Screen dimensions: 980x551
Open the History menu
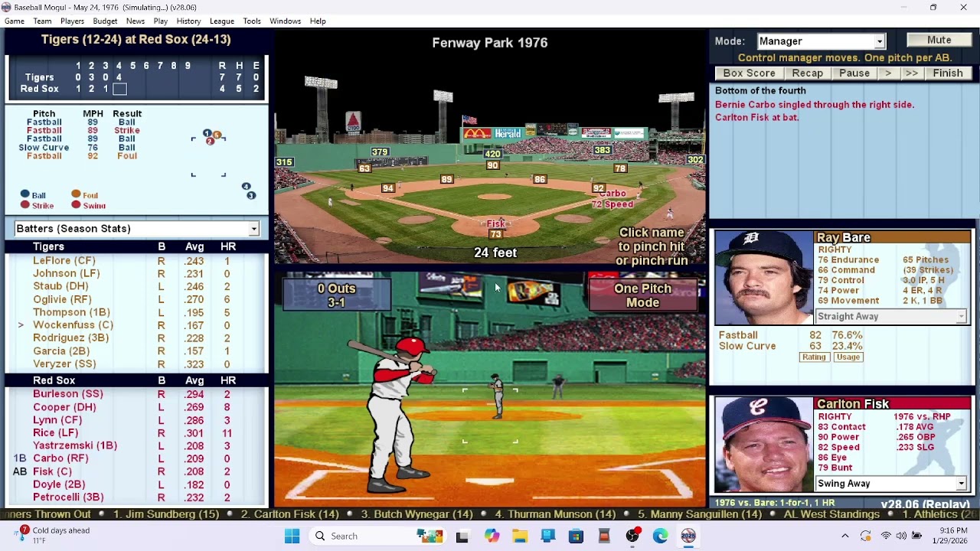(188, 21)
